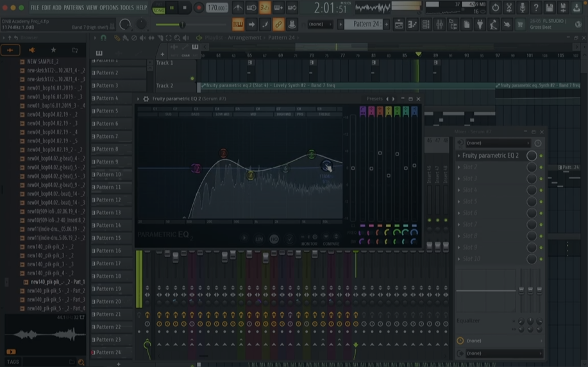
Task: Select next preset arrow in EQ window
Action: (393, 99)
